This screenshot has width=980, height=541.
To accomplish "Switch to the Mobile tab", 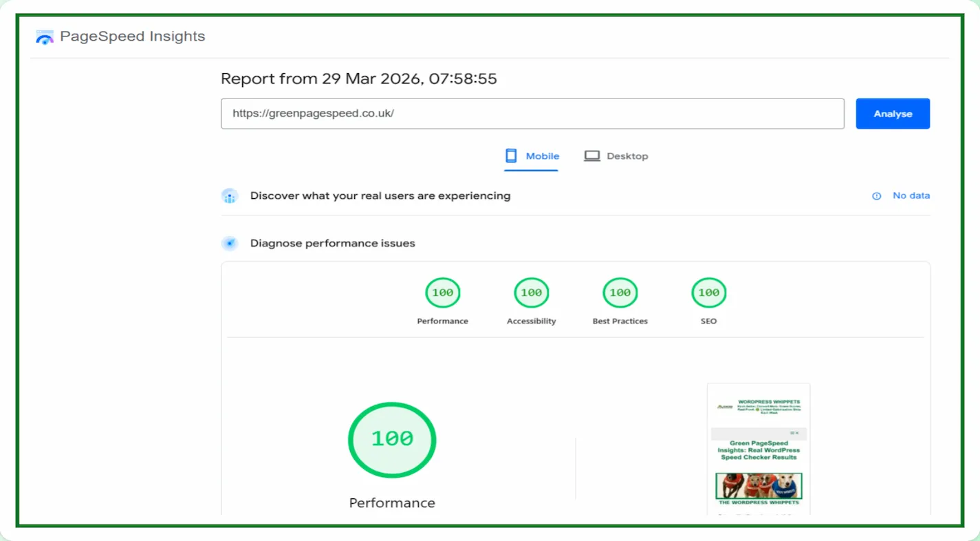I will [x=532, y=156].
